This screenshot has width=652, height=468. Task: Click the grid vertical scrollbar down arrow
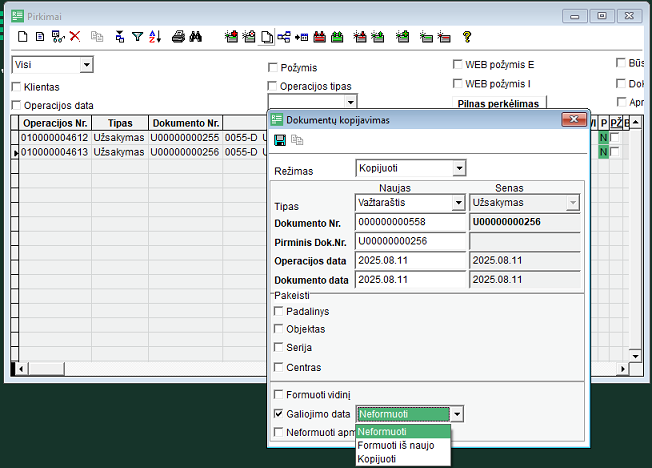point(635,356)
